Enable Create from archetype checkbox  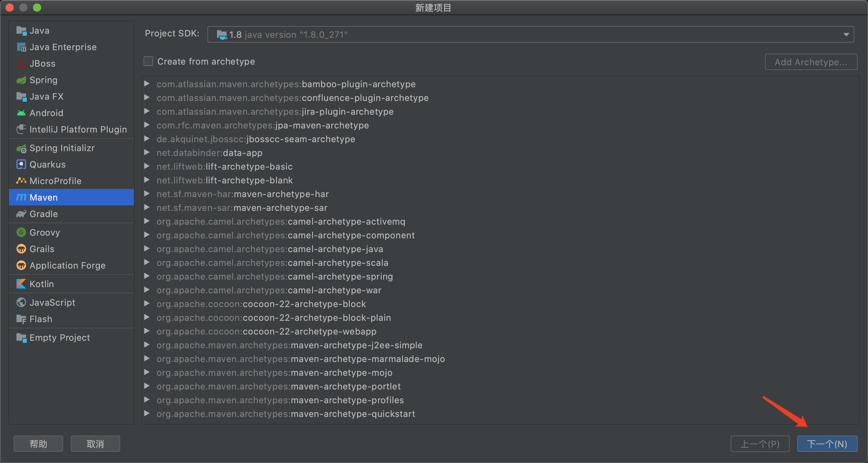[x=148, y=61]
